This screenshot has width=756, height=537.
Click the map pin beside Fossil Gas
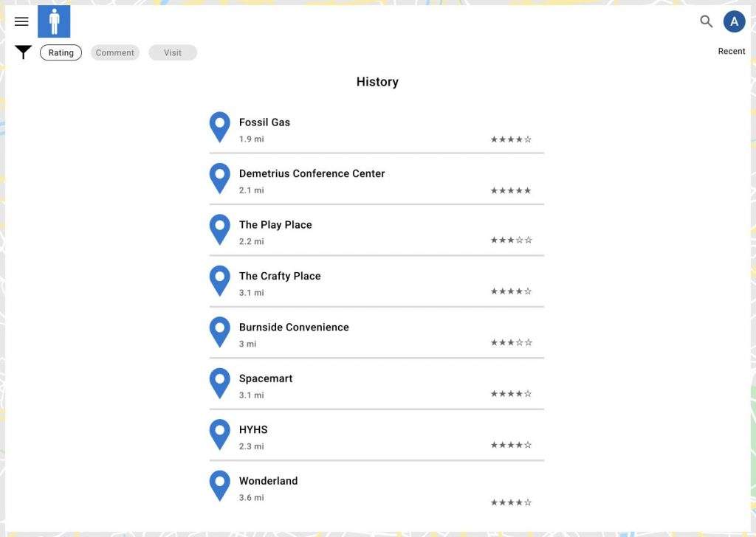(x=220, y=127)
